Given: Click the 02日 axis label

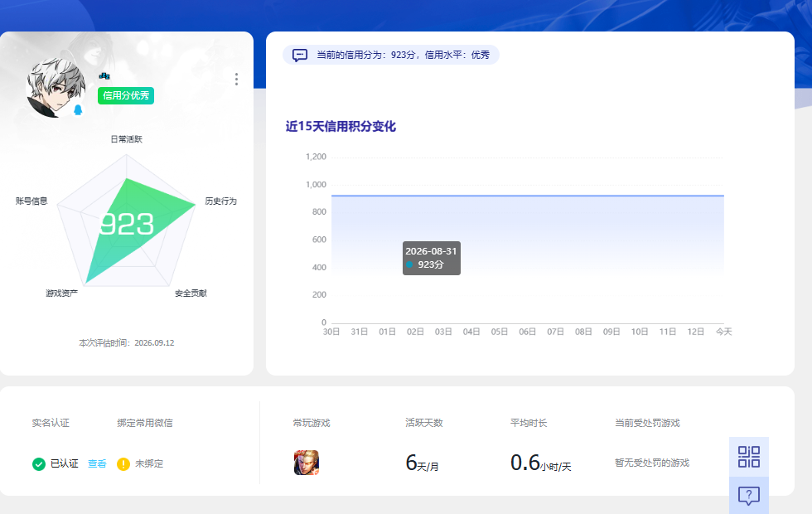Looking at the screenshot, I should click(415, 332).
